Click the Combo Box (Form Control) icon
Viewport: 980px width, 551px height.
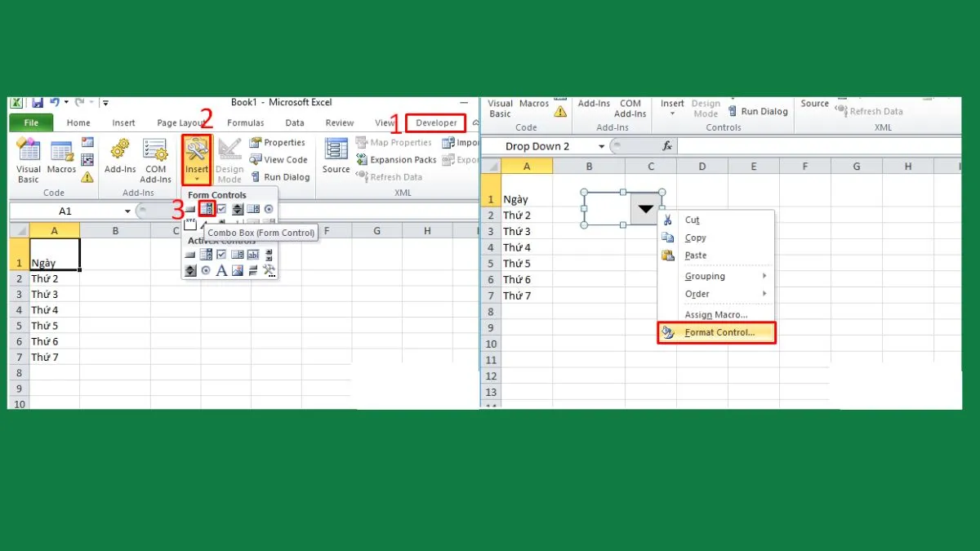(207, 210)
